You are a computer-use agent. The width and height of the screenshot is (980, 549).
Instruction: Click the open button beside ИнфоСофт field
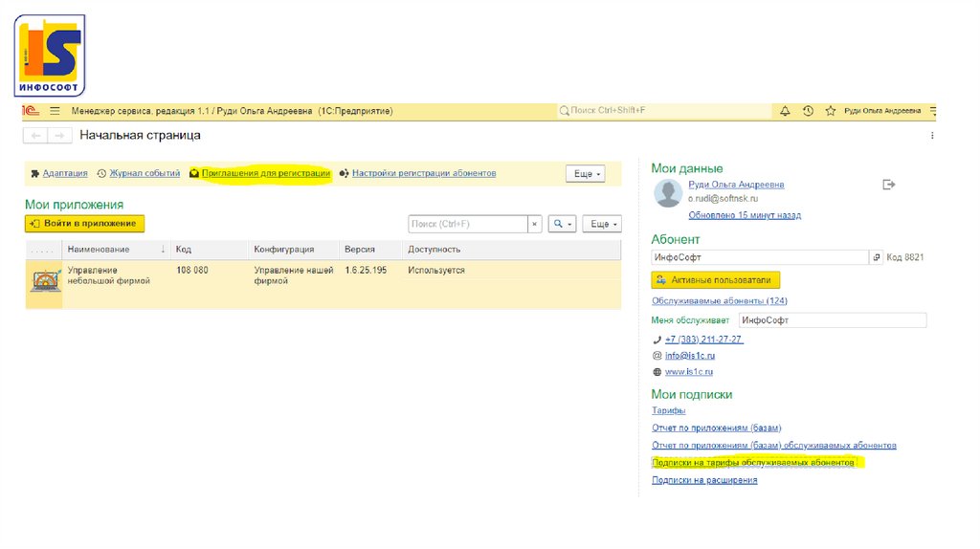[x=877, y=257]
